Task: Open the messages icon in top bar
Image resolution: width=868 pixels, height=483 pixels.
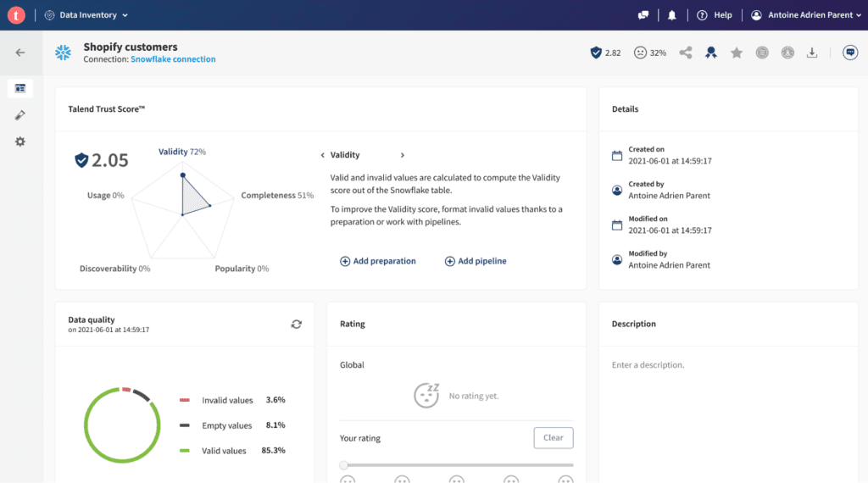Action: [x=643, y=15]
